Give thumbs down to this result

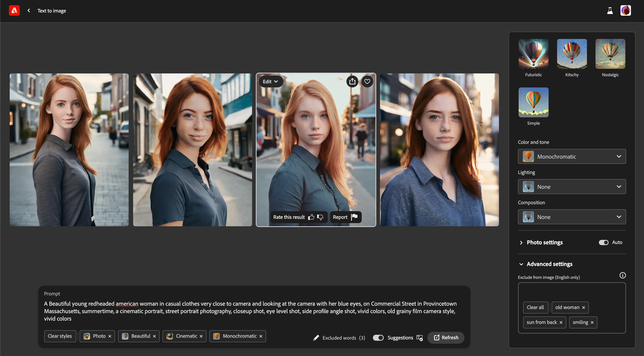[320, 217]
